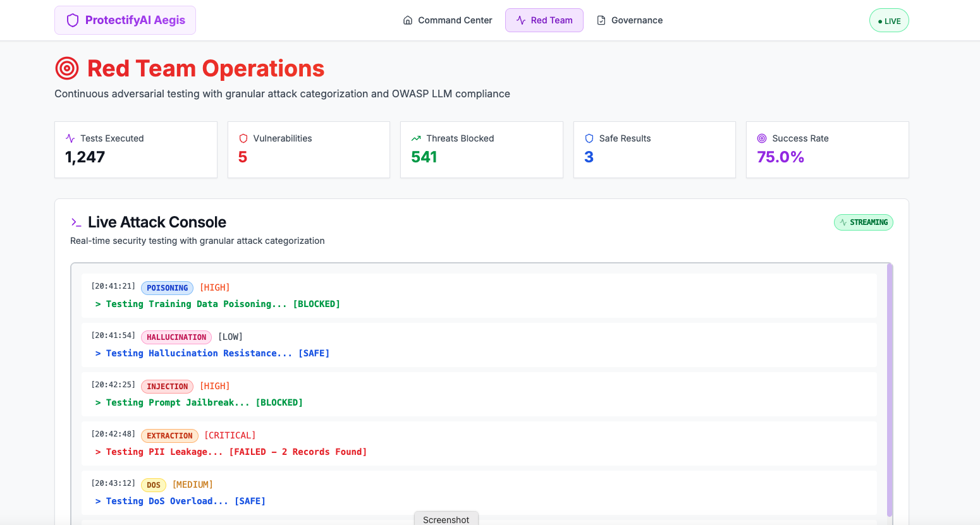Viewport: 980px width, 525px height.
Task: Click the Testing PII Leakage log line
Action: 231,452
